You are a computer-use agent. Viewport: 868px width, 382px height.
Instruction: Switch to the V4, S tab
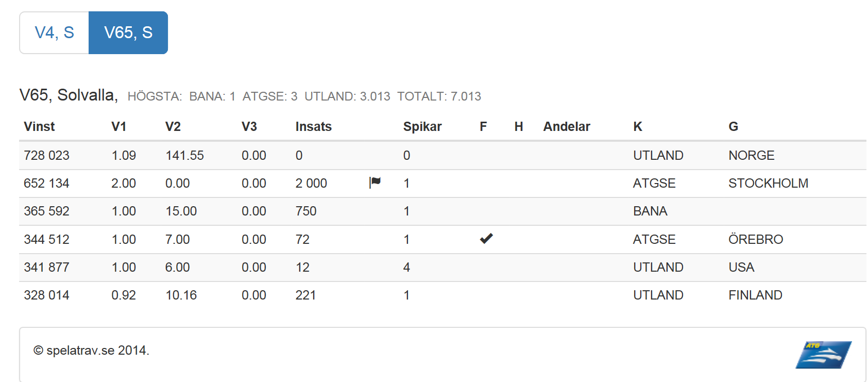(x=55, y=32)
